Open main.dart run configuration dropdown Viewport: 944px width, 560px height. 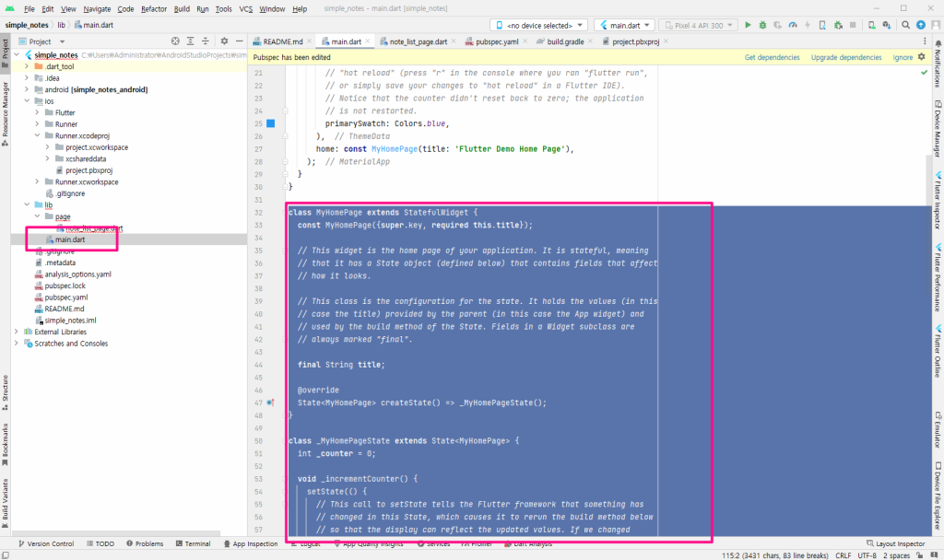click(x=624, y=25)
